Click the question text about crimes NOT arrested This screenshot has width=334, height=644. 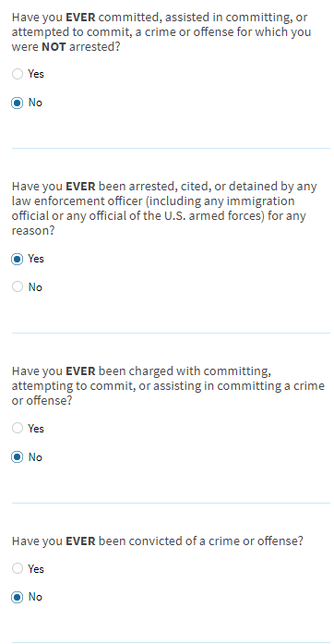tap(161, 32)
